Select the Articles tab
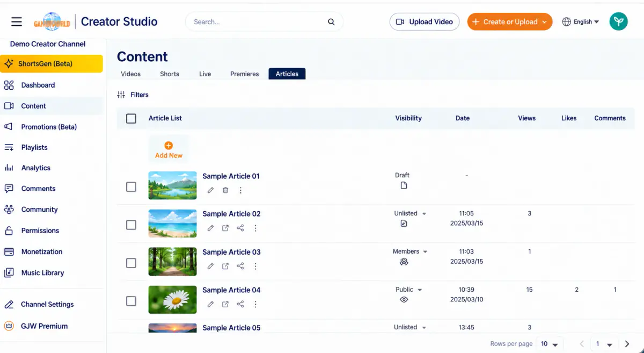The width and height of the screenshot is (644, 353). [287, 74]
